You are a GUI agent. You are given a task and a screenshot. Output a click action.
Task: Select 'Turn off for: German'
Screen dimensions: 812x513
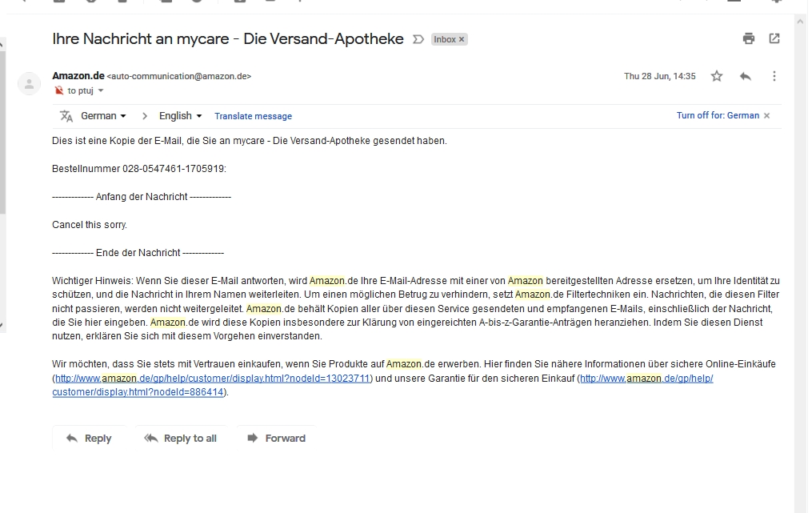717,115
